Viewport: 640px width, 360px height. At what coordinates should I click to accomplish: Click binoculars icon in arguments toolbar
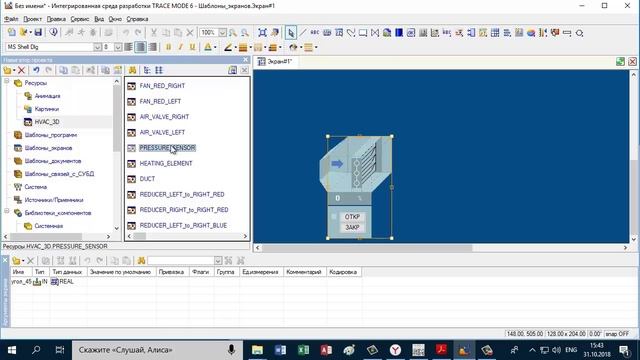tap(141, 260)
